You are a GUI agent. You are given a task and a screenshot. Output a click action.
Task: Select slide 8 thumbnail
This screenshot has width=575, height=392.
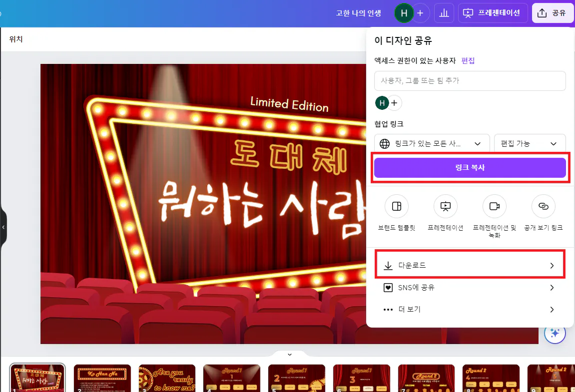pos(491,378)
